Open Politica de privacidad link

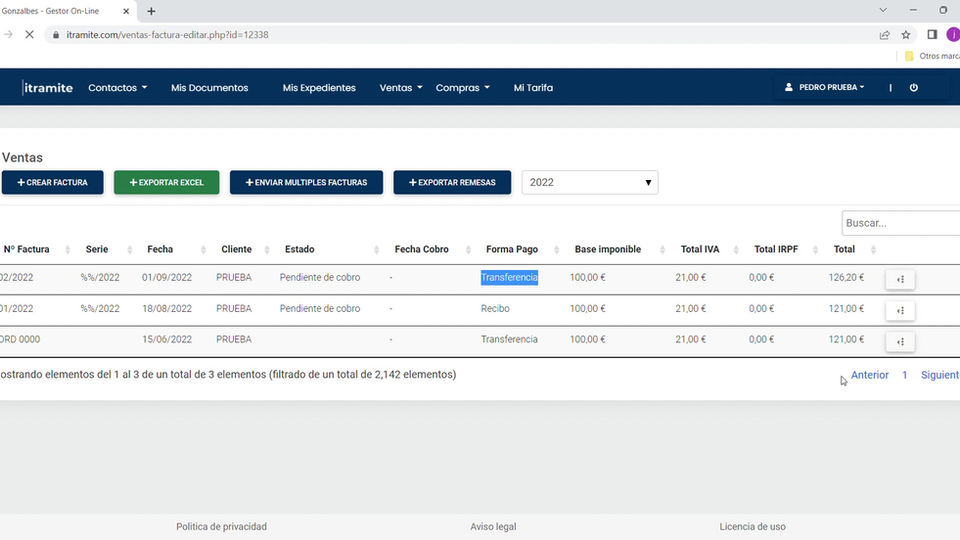[x=222, y=527]
